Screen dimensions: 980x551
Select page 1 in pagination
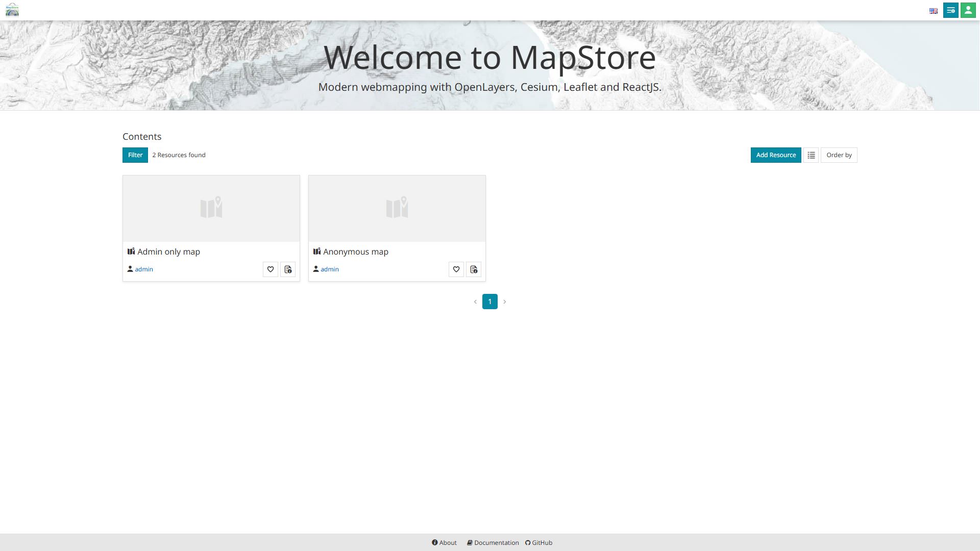[490, 302]
